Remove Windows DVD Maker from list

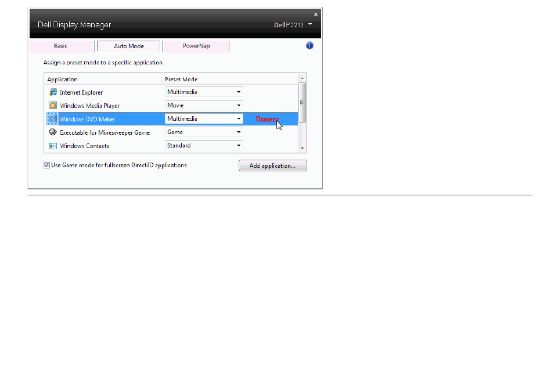tap(267, 118)
